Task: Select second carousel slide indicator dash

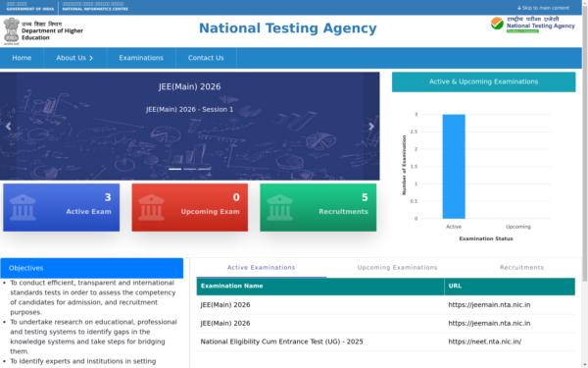Action: (x=190, y=169)
